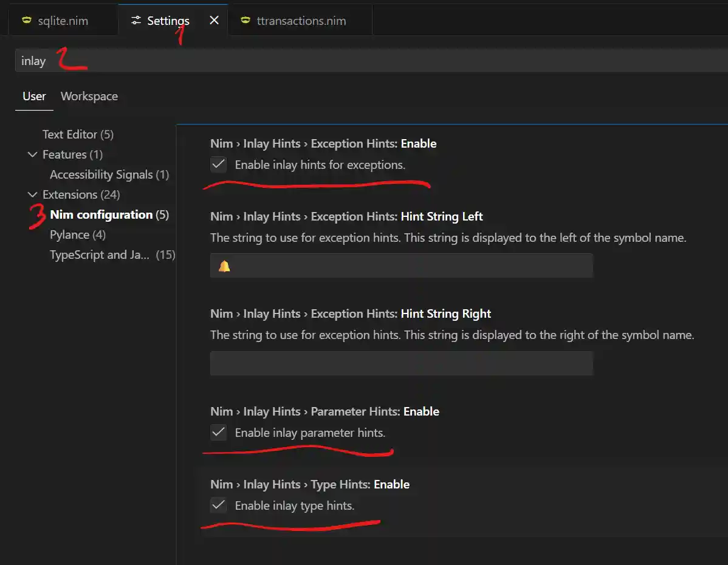Uncheck Enable inlay parameter hints
The image size is (728, 565).
(x=219, y=433)
